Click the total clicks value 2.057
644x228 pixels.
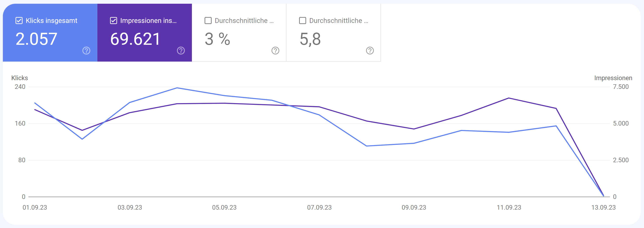37,39
